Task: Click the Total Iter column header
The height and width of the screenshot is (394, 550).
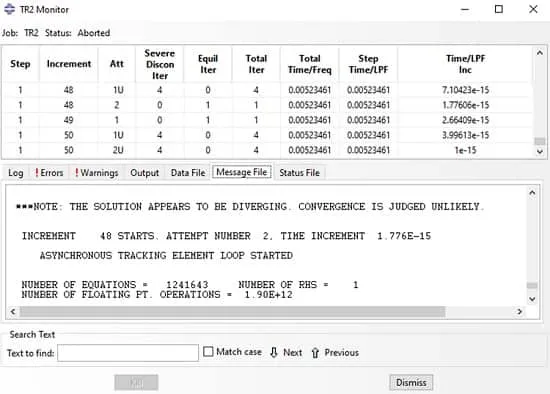Action: click(x=256, y=64)
